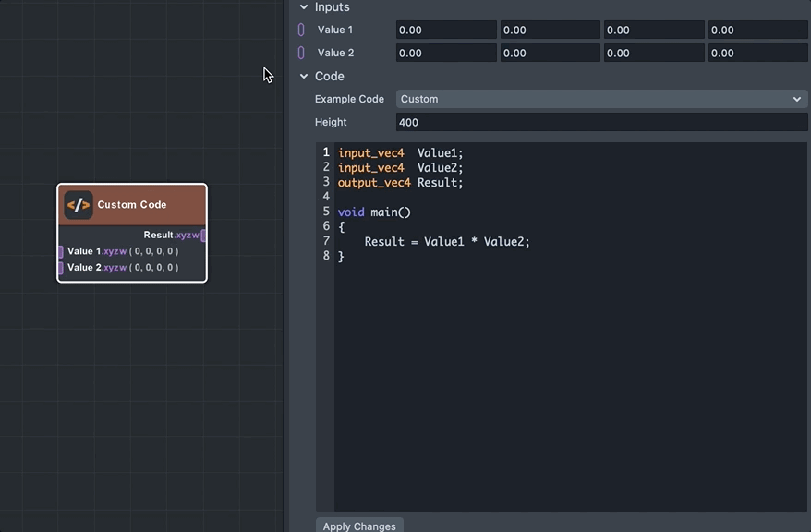Click the void main() line in the code editor

(373, 212)
